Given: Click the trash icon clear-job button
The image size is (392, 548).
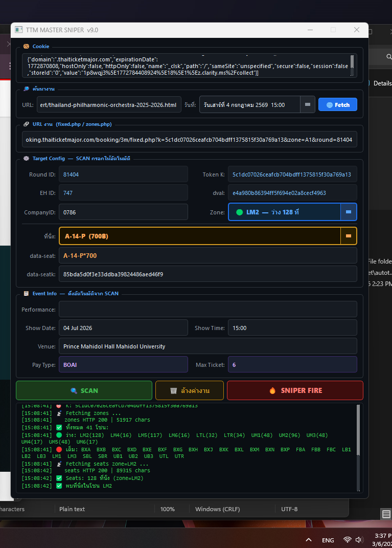Looking at the screenshot, I should (189, 390).
